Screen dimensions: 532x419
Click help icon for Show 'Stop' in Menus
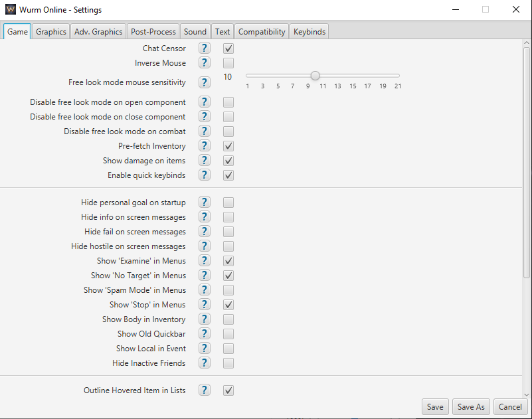(205, 305)
